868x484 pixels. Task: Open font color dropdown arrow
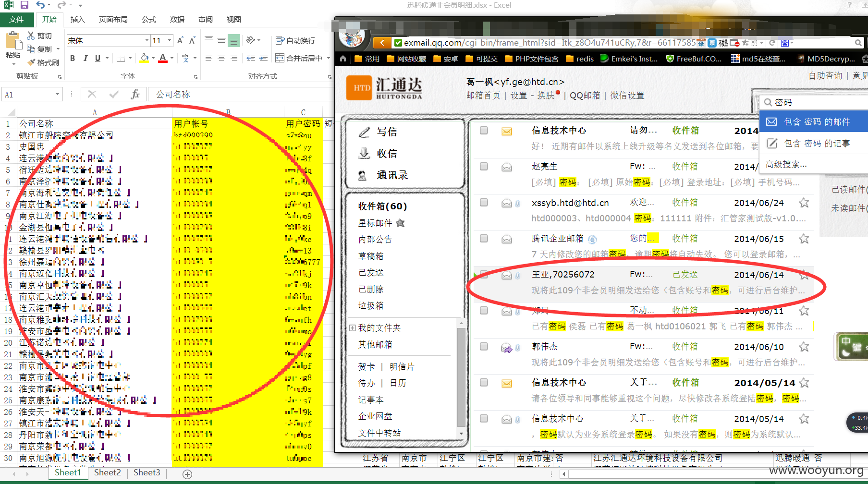[173, 58]
